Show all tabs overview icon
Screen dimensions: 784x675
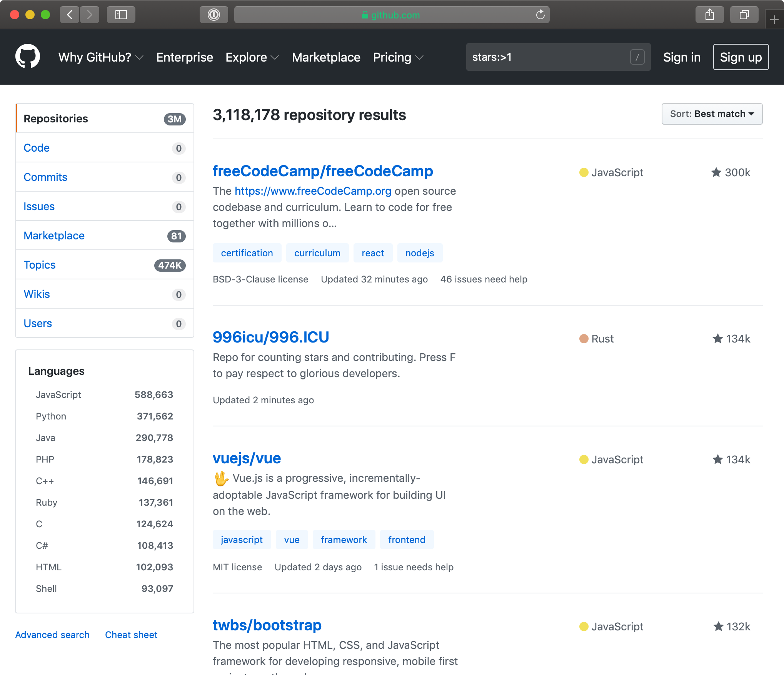(x=744, y=15)
